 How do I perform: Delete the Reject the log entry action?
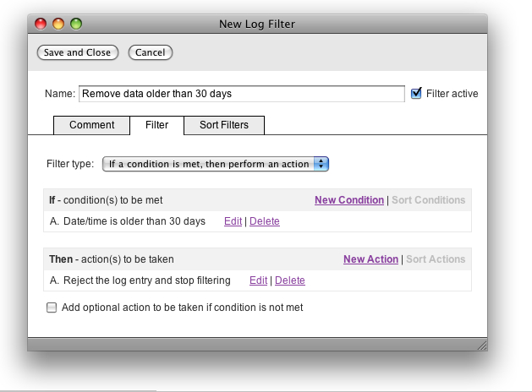pyautogui.click(x=289, y=280)
